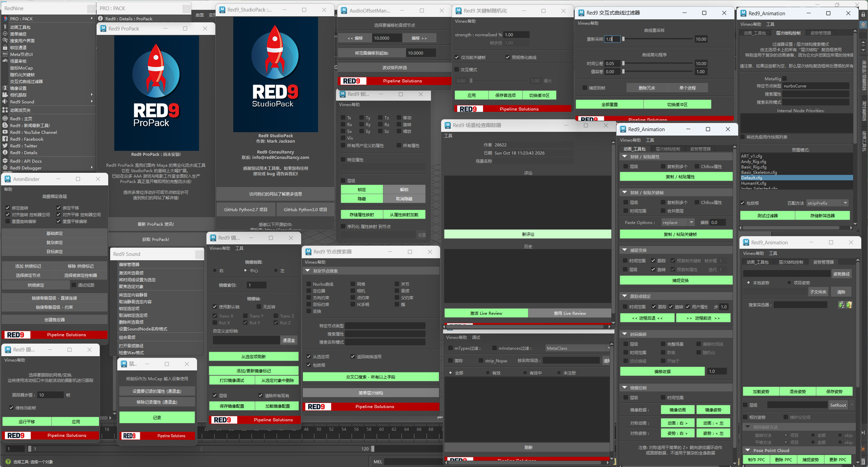Open the MetaClass filter dropdown

pyautogui.click(x=578, y=348)
